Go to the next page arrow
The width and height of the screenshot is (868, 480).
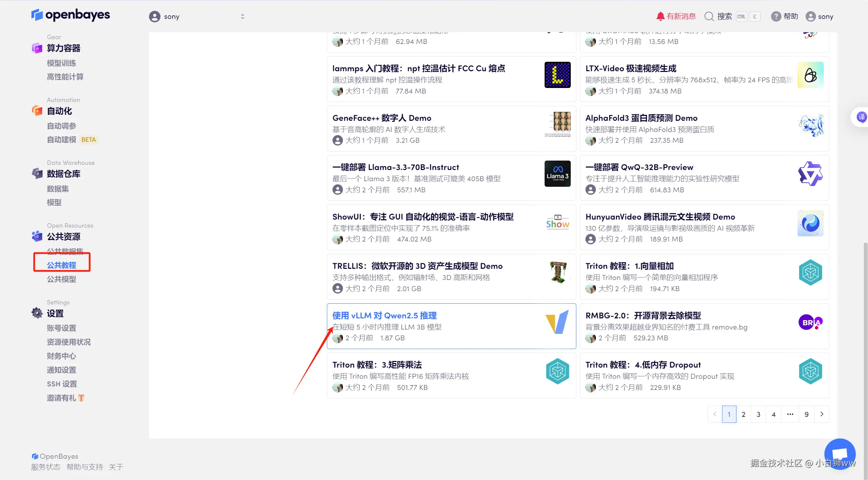(x=822, y=414)
